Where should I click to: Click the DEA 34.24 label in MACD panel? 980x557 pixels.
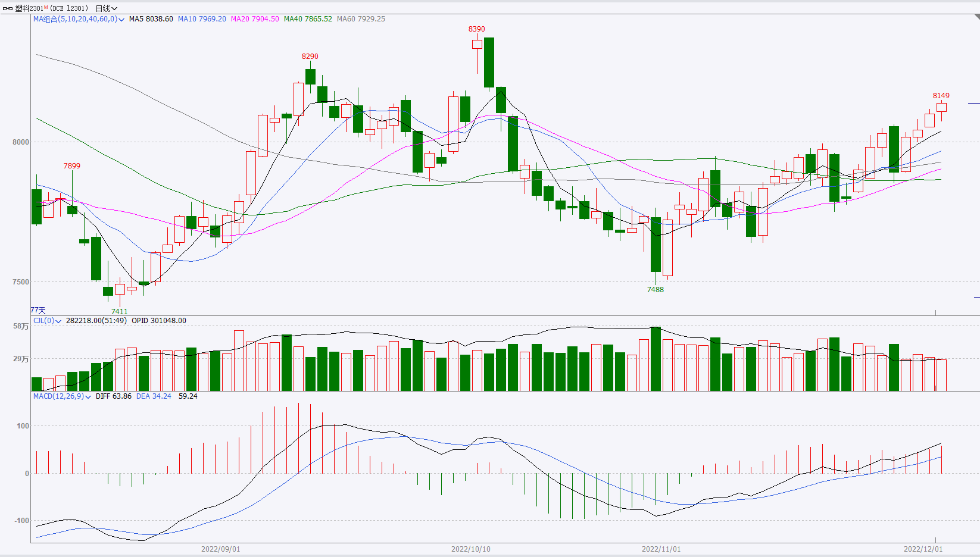coord(154,396)
